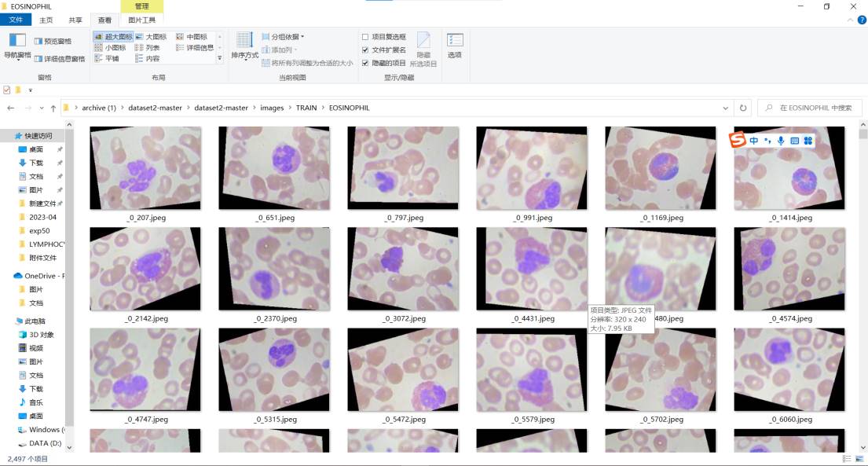
Task: Open the Sort by (排序方式) menu
Action: coord(244,46)
